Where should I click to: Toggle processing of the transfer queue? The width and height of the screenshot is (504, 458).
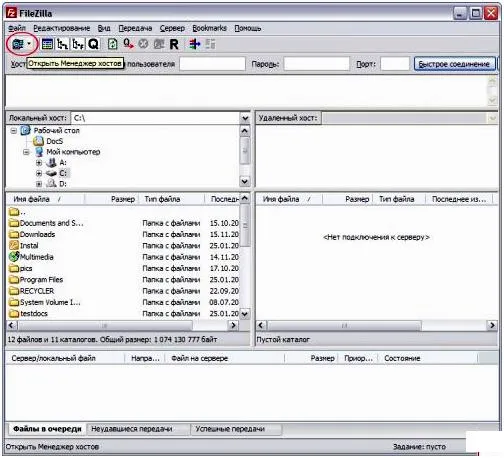click(x=128, y=44)
